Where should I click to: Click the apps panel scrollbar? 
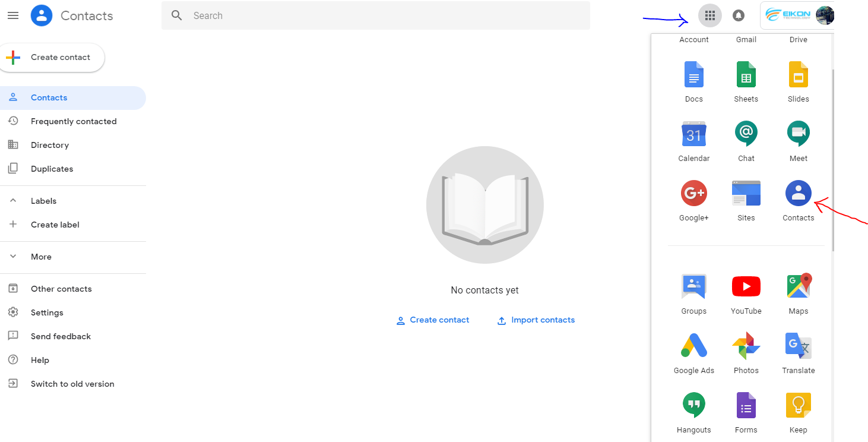(833, 159)
